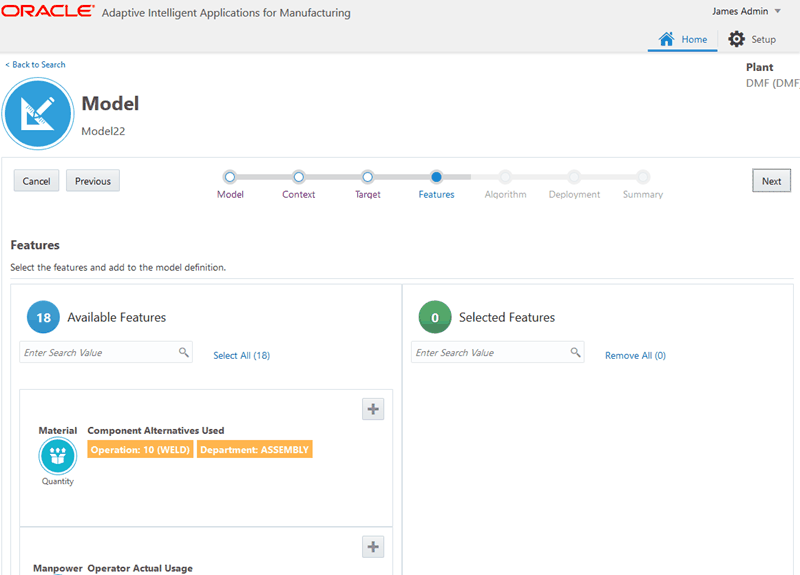Focus the Available Features search field

tap(98, 352)
